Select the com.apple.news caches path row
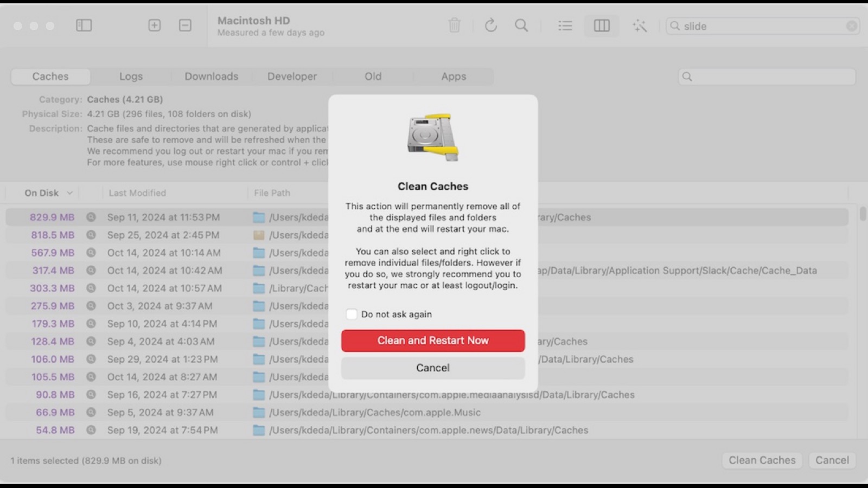 pyautogui.click(x=427, y=430)
